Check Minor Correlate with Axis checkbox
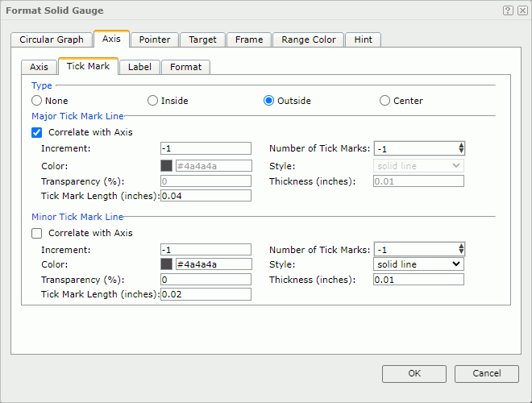 click(36, 234)
